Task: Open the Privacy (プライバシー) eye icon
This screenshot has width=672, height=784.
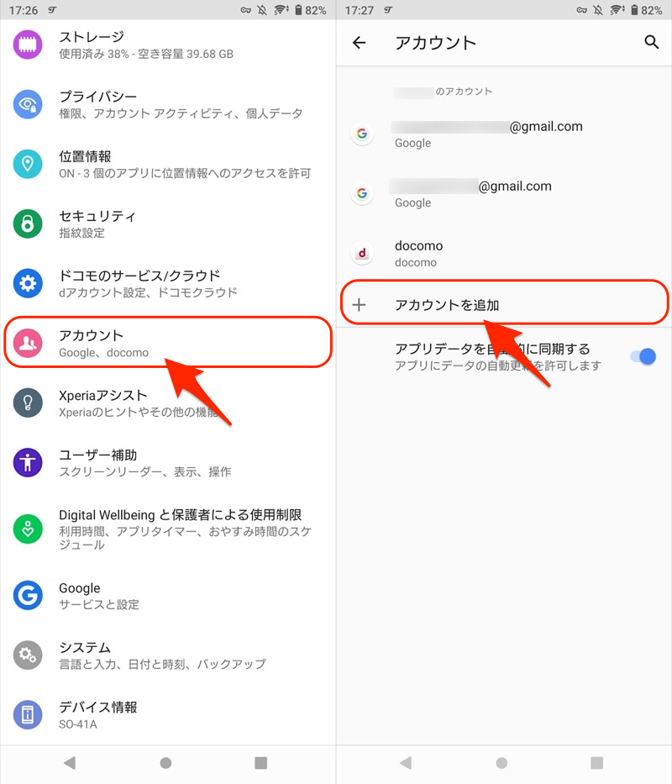Action: click(x=28, y=104)
